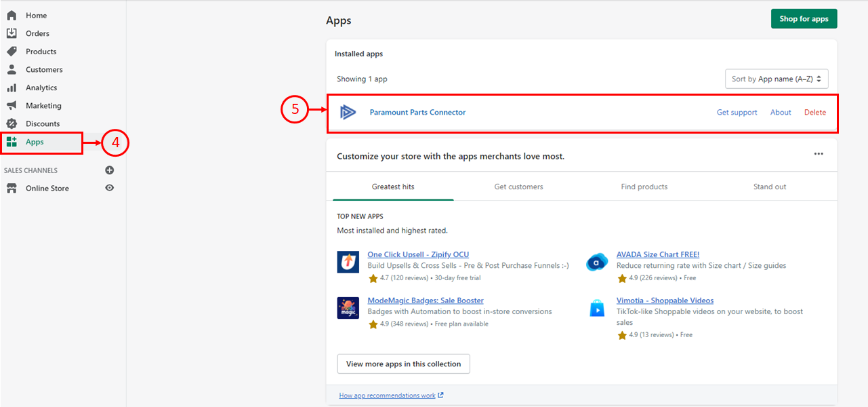Click the Analytics bar chart icon
The image size is (868, 407).
click(x=12, y=88)
